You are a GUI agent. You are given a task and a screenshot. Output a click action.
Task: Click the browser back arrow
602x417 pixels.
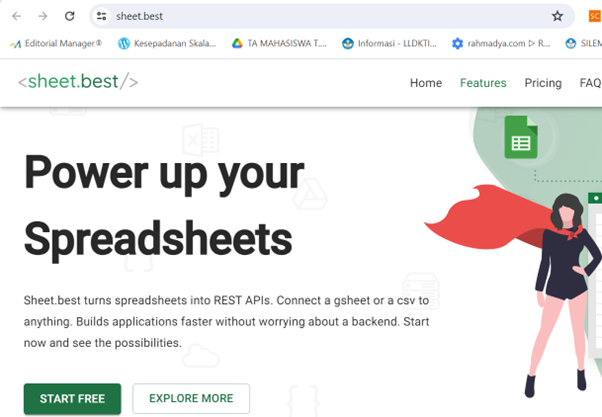16,16
